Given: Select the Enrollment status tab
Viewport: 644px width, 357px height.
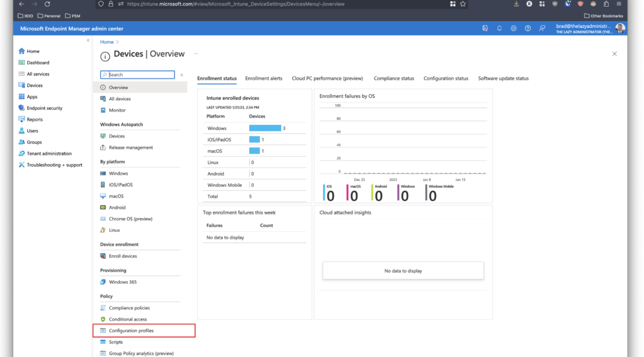Looking at the screenshot, I should point(217,78).
